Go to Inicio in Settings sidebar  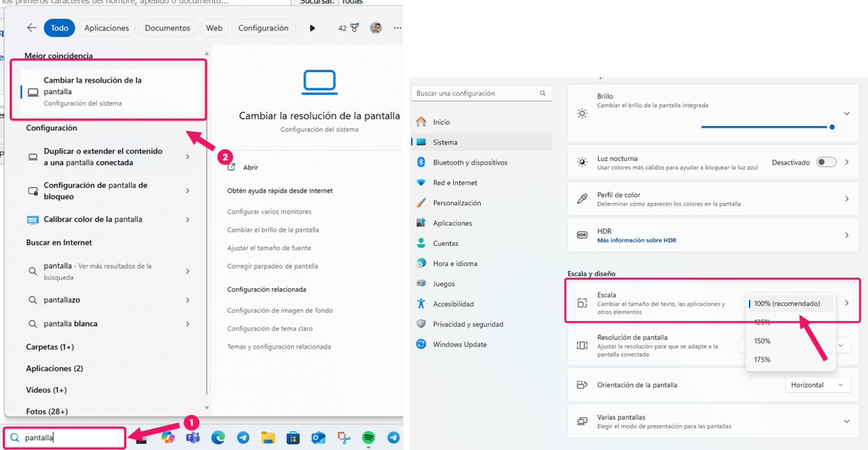coord(482,122)
